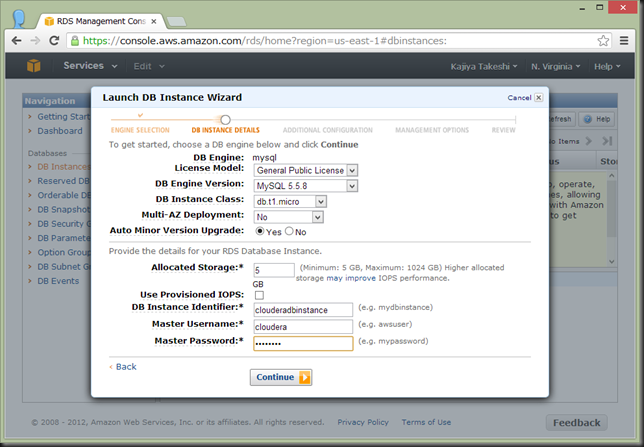Open a new browser tab
644x447 pixels.
(x=177, y=21)
